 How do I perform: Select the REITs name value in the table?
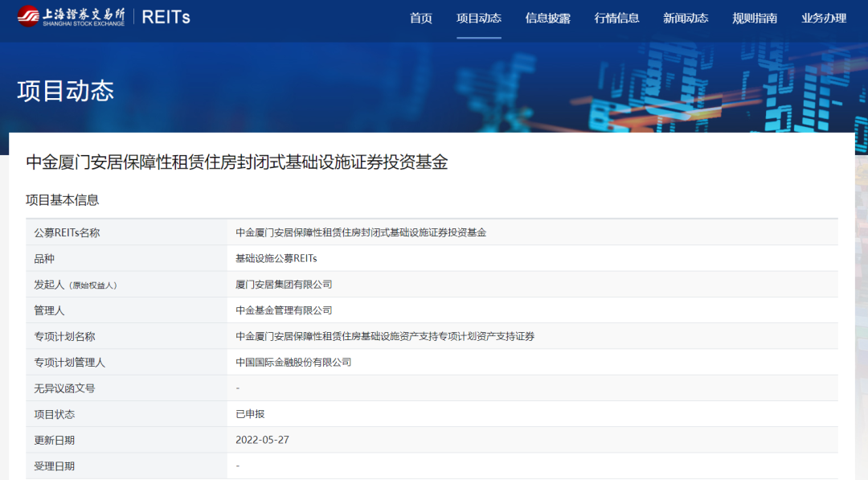click(x=361, y=232)
